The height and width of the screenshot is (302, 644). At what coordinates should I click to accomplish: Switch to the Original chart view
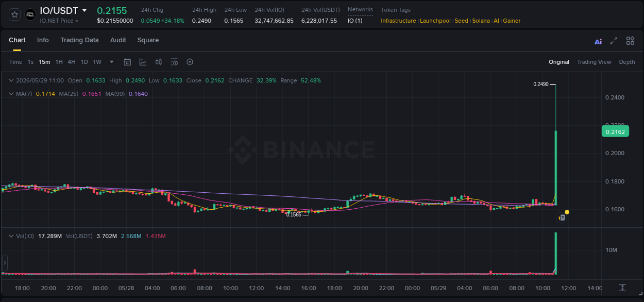click(559, 62)
